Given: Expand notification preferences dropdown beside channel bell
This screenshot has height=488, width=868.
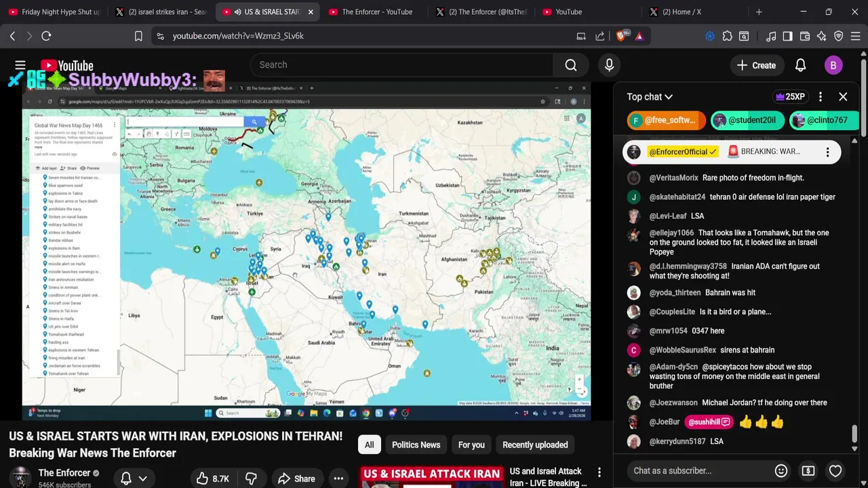Looking at the screenshot, I should coord(142,479).
